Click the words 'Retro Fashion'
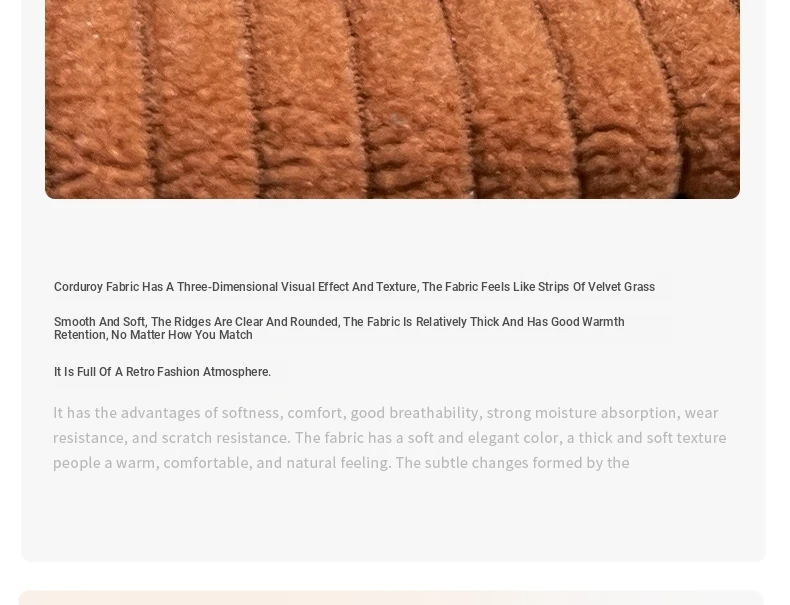The image size is (790, 605). click(163, 372)
